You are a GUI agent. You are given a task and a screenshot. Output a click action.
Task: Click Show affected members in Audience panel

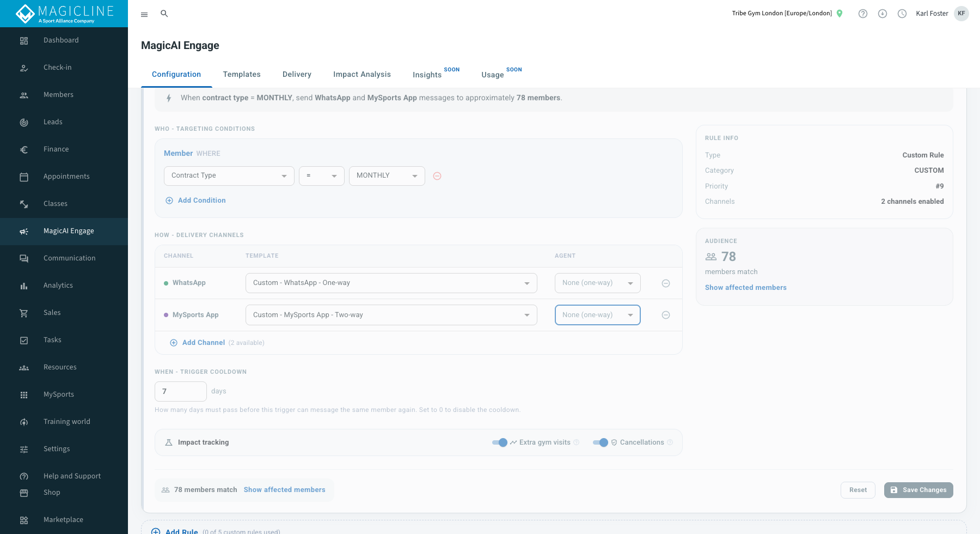(x=745, y=288)
